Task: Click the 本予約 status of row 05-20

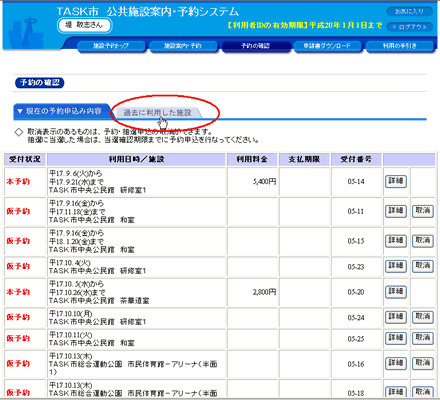Action: coord(18,292)
